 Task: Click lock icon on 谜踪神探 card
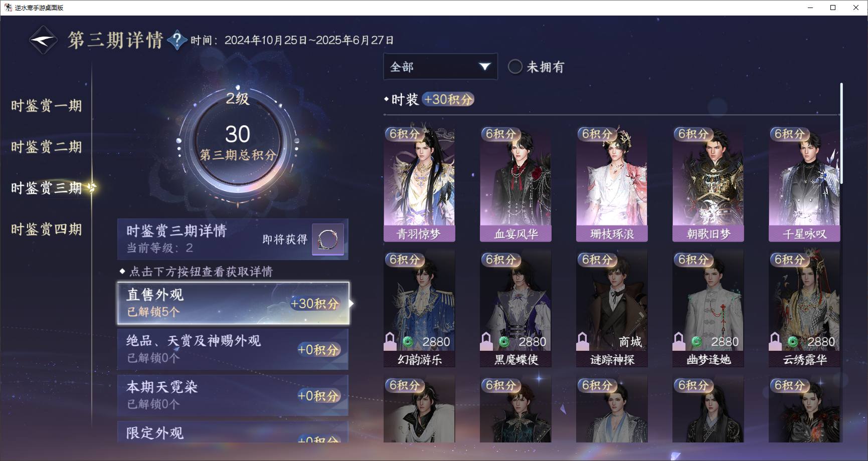click(582, 341)
